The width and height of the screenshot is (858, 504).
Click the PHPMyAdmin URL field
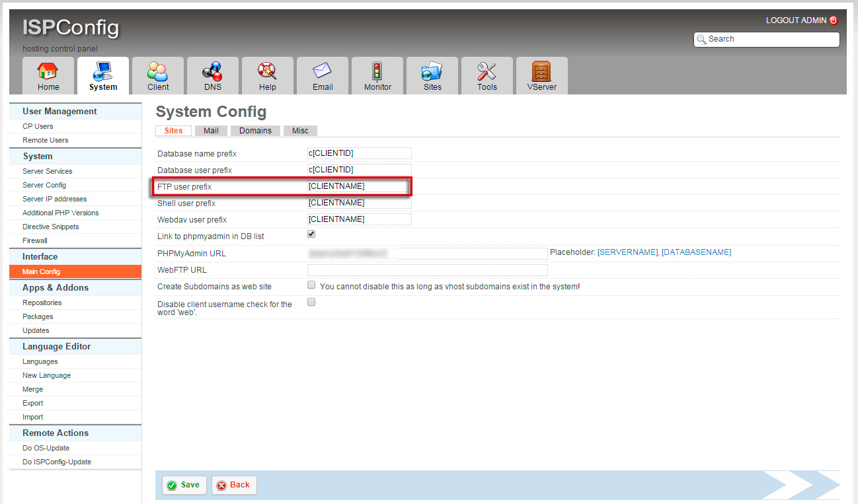[x=427, y=253]
